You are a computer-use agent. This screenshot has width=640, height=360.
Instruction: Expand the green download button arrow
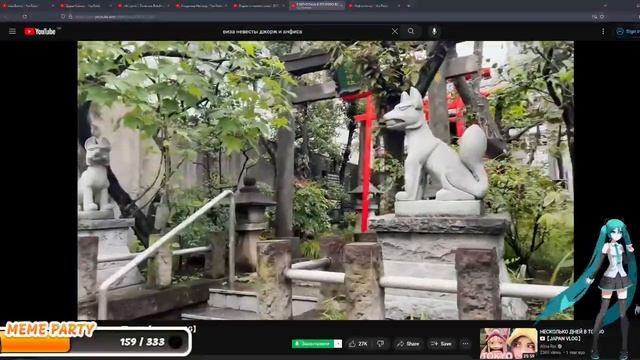point(338,344)
